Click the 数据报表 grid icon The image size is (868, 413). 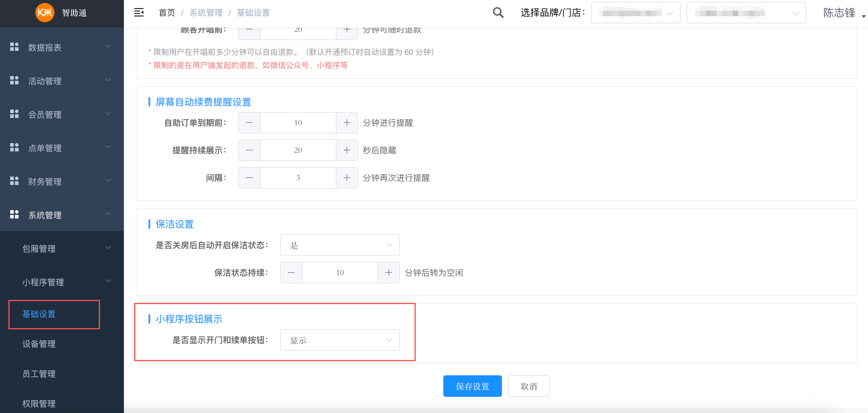pos(14,47)
